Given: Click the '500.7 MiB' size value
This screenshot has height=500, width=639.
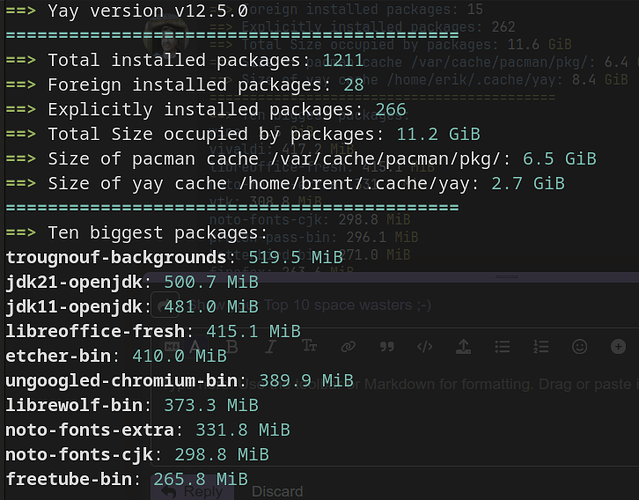Looking at the screenshot, I should click(211, 282).
